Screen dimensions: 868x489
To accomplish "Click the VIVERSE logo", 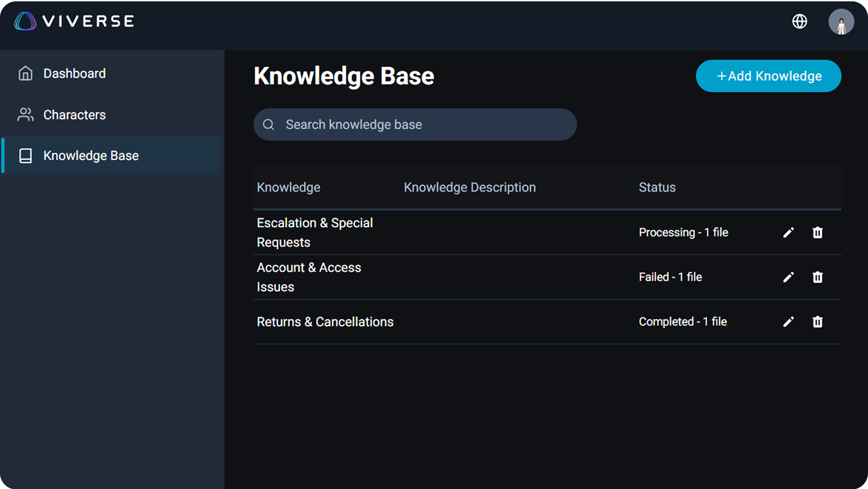I will tap(74, 21).
